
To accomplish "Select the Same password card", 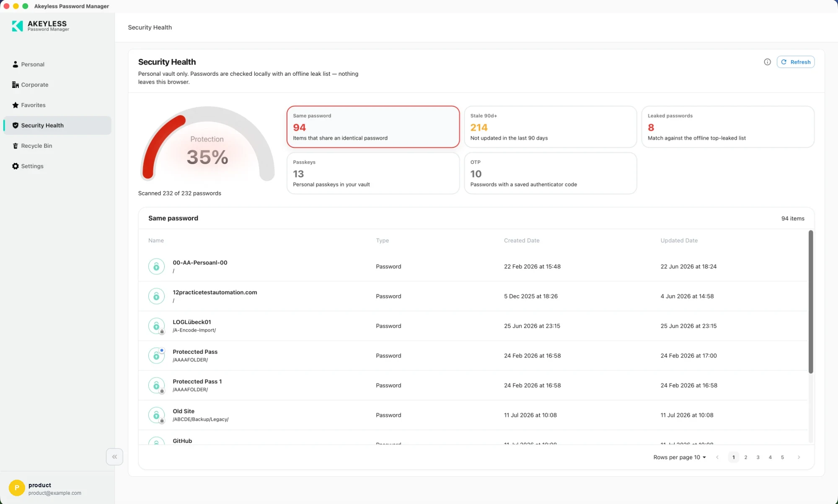I will pyautogui.click(x=373, y=127).
